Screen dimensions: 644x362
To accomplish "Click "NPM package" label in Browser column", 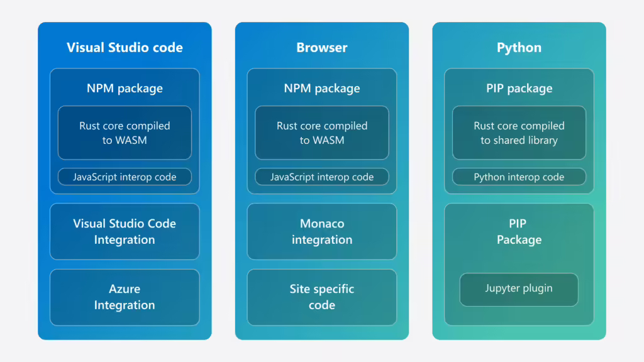I will tap(322, 88).
